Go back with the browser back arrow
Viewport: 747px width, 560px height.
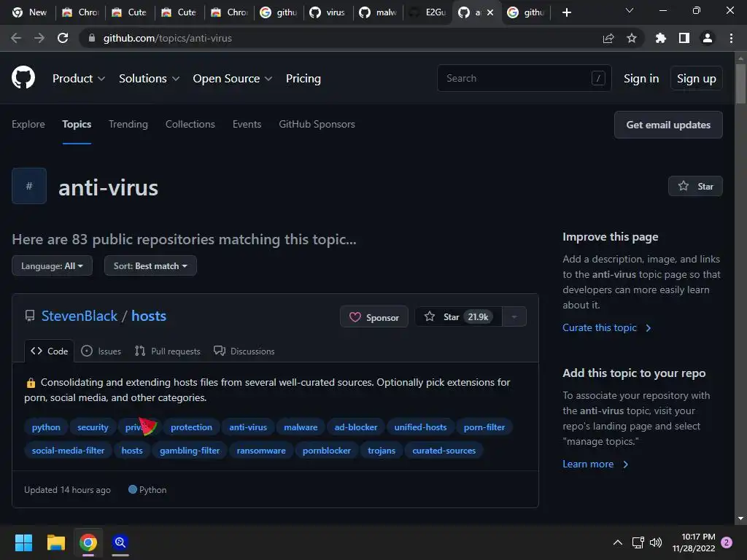[x=16, y=38]
